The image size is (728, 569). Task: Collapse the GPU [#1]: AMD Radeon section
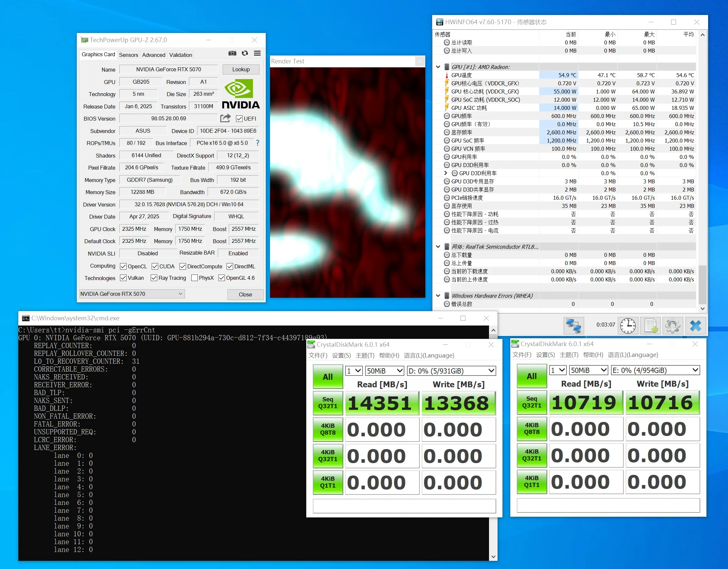click(438, 67)
